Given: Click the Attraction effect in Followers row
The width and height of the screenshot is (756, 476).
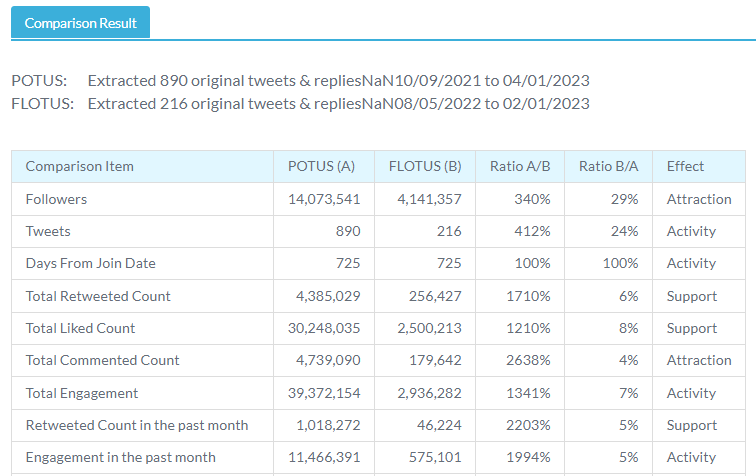Looking at the screenshot, I should (699, 199).
